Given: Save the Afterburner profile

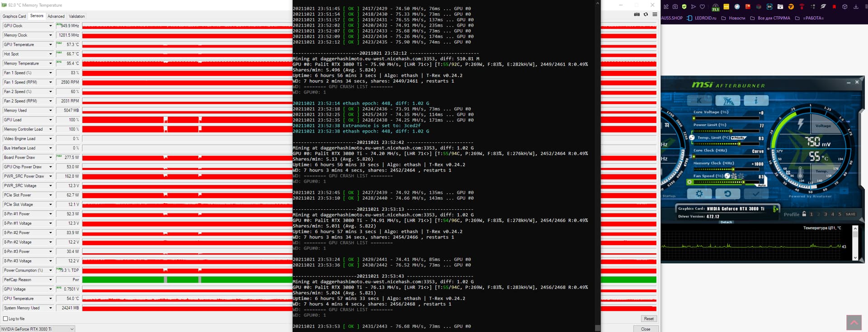Looking at the screenshot, I should 850,214.
